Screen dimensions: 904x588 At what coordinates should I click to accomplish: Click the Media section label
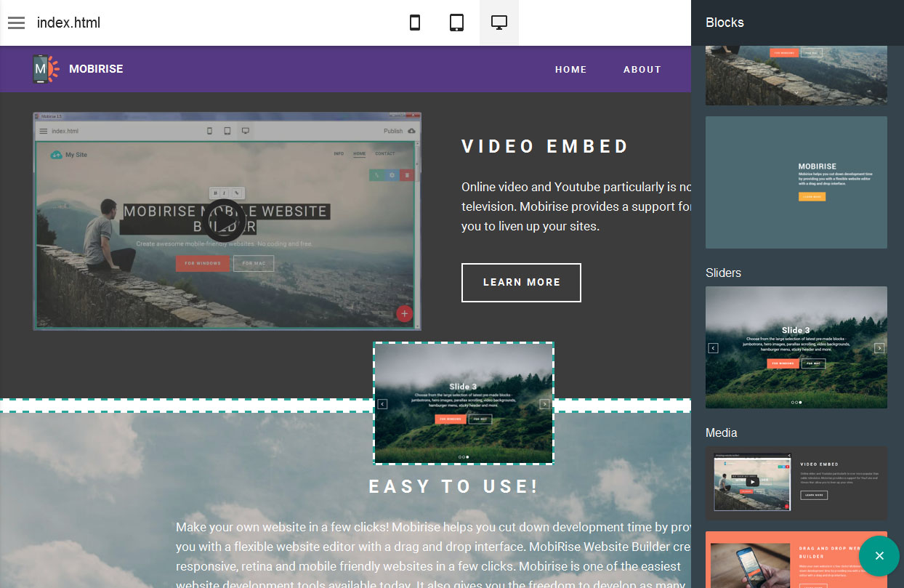tap(721, 433)
